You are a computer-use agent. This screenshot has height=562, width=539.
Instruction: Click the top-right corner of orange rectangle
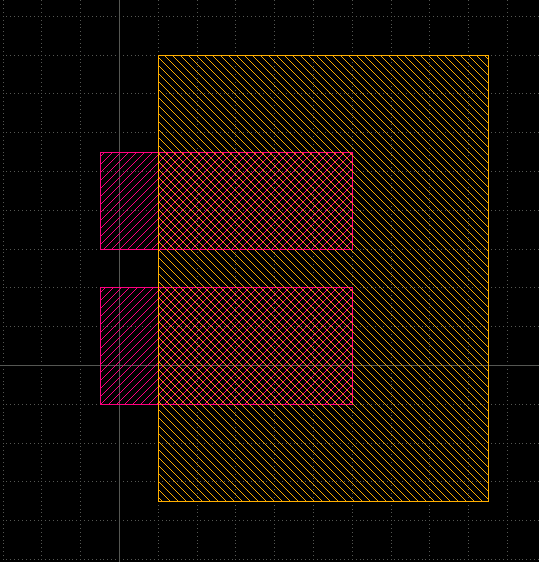(x=488, y=56)
